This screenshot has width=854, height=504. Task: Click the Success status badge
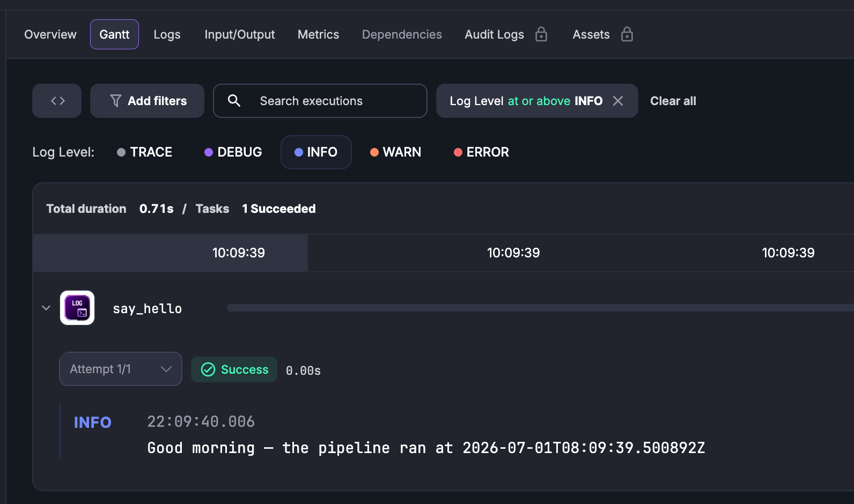click(234, 369)
